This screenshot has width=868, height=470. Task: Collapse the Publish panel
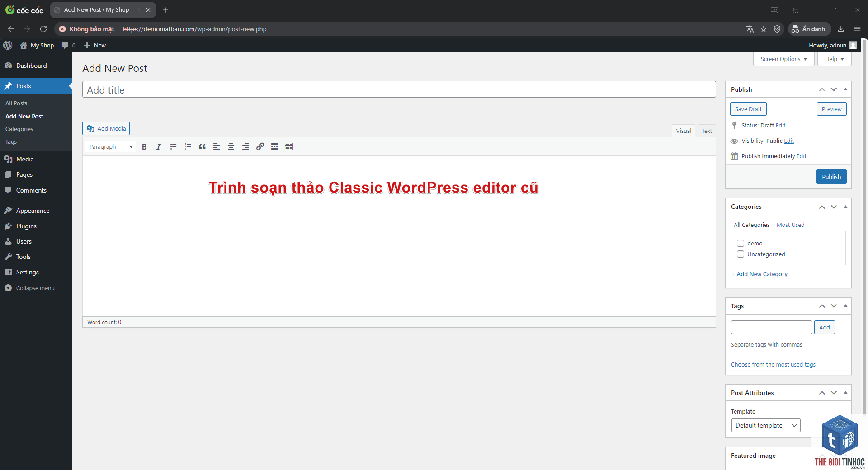pos(845,89)
